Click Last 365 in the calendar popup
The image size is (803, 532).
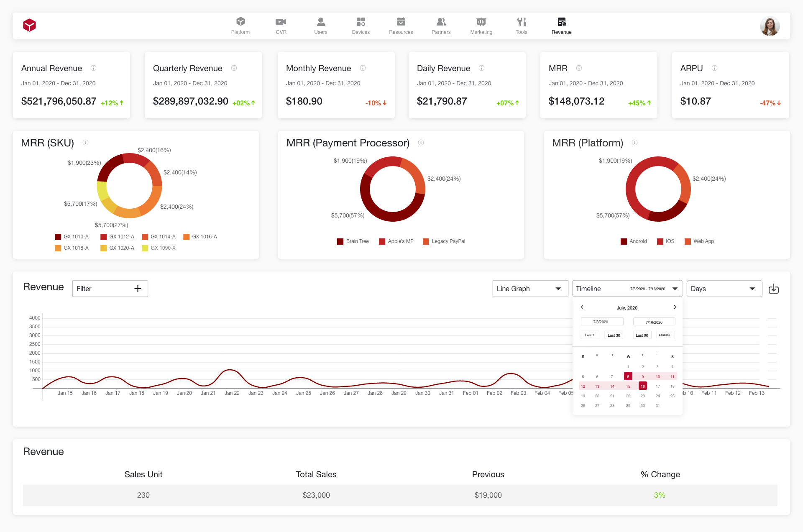point(665,335)
